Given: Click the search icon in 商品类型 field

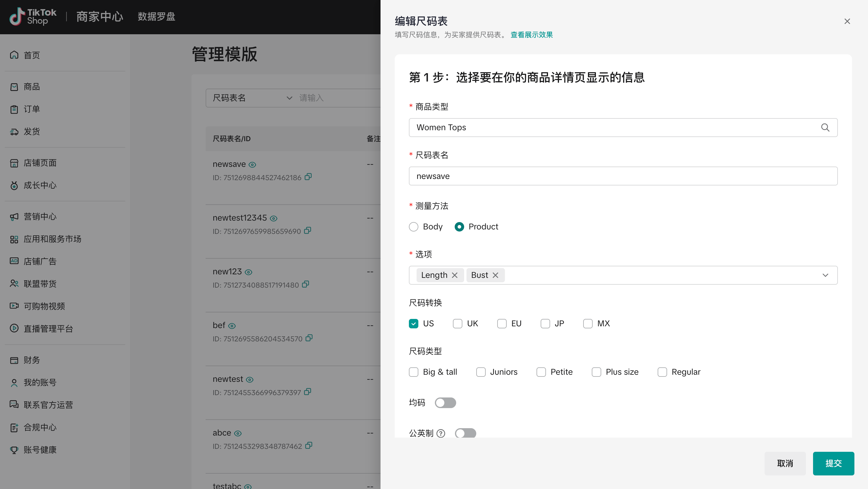Looking at the screenshot, I should (x=825, y=127).
